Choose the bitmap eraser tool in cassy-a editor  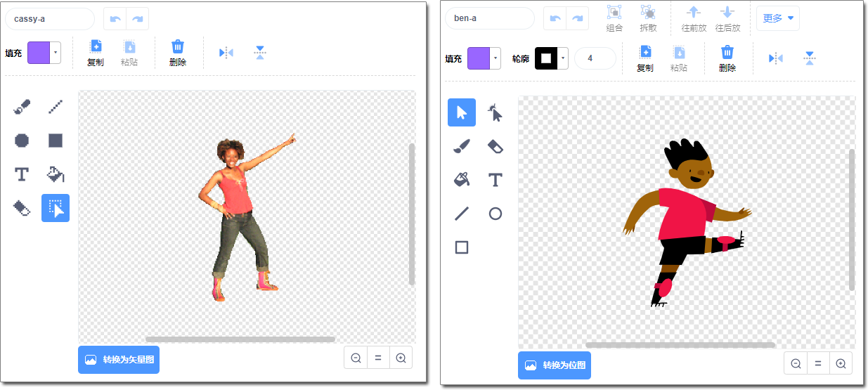22,208
